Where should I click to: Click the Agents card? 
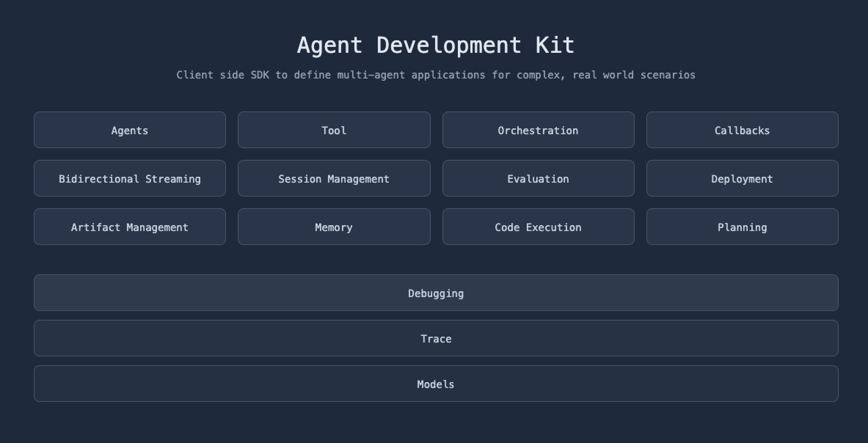click(130, 130)
